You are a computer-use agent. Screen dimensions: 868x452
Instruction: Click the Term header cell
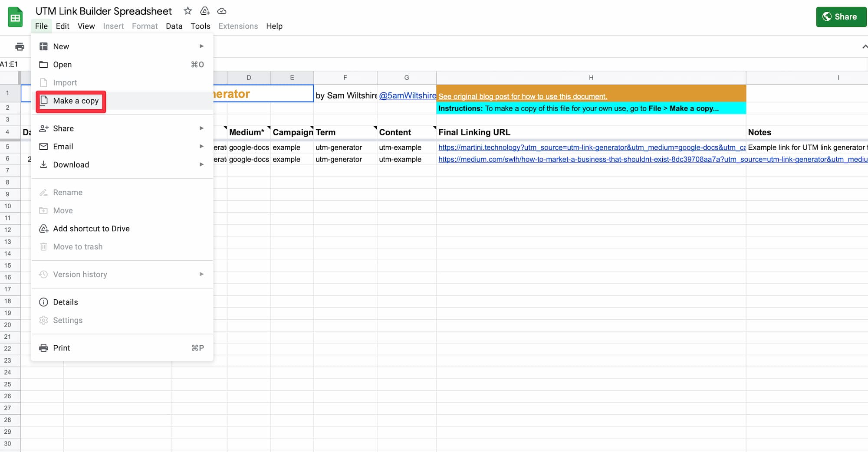pos(345,132)
